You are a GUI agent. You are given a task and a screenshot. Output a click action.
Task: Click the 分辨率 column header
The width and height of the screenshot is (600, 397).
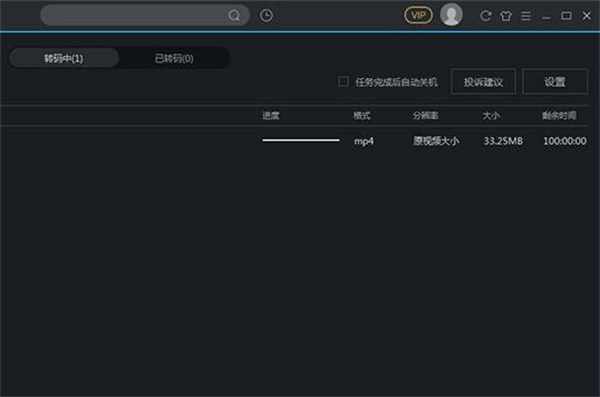[425, 116]
